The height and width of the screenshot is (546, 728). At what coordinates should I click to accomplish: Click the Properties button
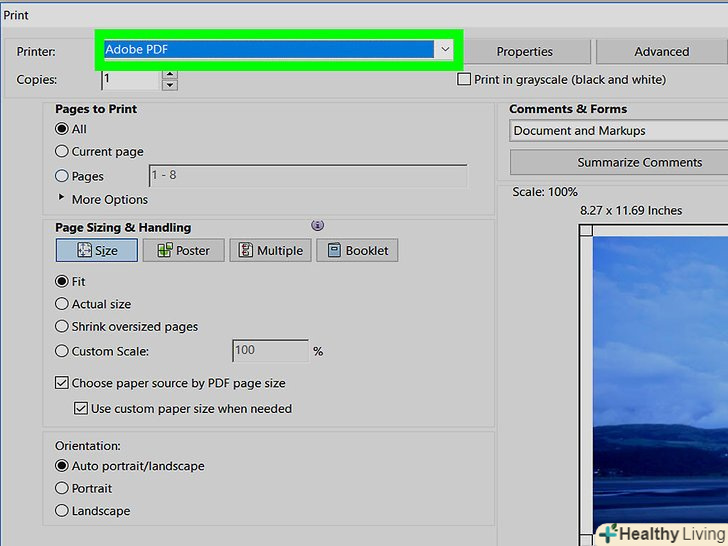click(525, 52)
